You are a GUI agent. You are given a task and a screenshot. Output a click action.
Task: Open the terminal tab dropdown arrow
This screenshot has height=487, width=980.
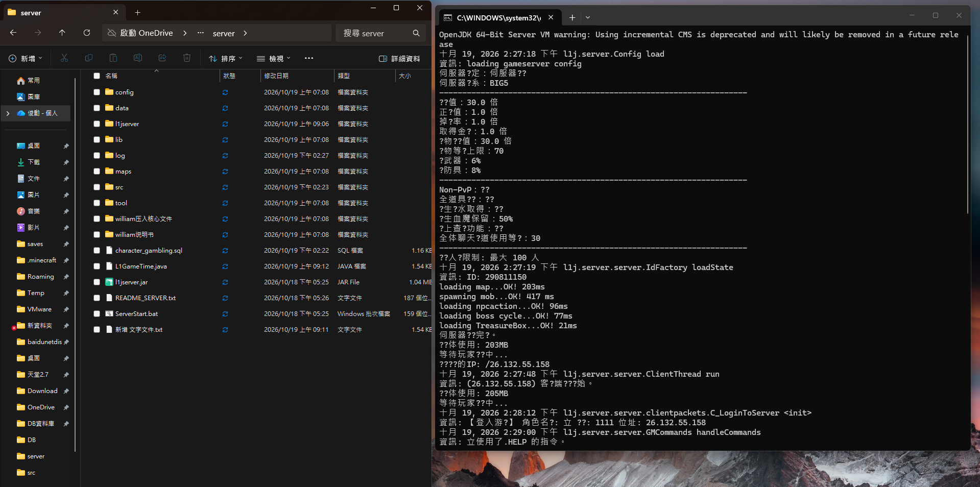[588, 17]
